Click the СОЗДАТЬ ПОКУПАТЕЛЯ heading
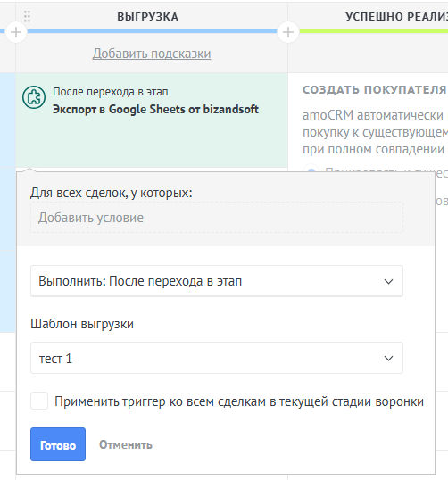 (x=375, y=90)
